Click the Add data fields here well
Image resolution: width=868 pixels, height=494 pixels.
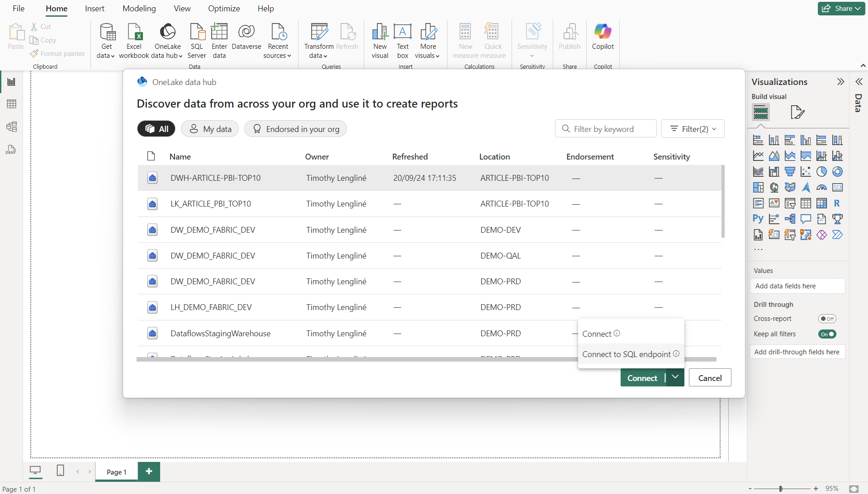(x=797, y=286)
